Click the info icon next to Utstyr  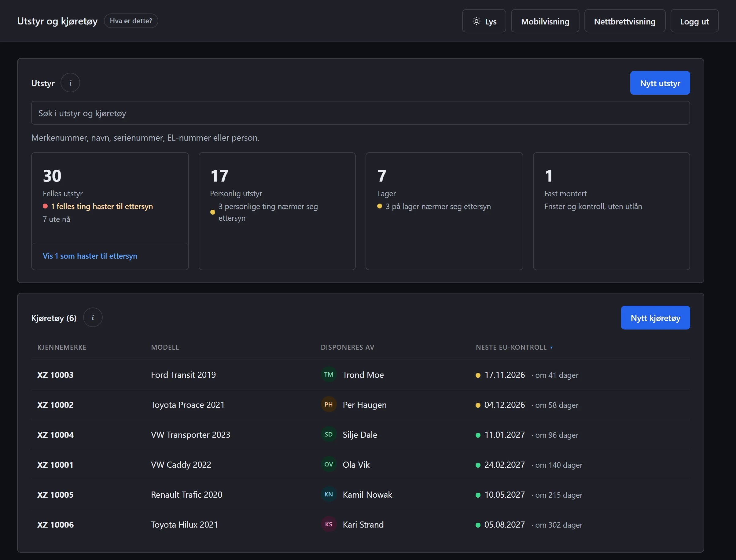click(70, 83)
